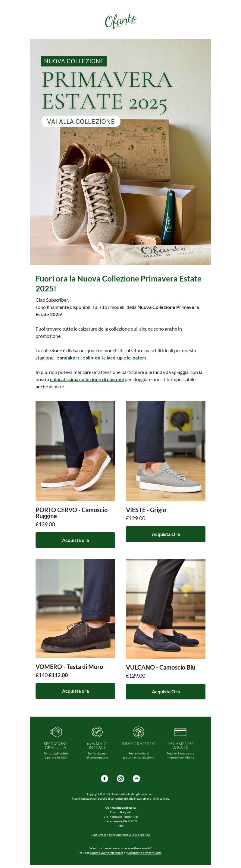Click Acquista ora under PORTO CERVO
This screenshot has height=868, width=241.
(75, 540)
